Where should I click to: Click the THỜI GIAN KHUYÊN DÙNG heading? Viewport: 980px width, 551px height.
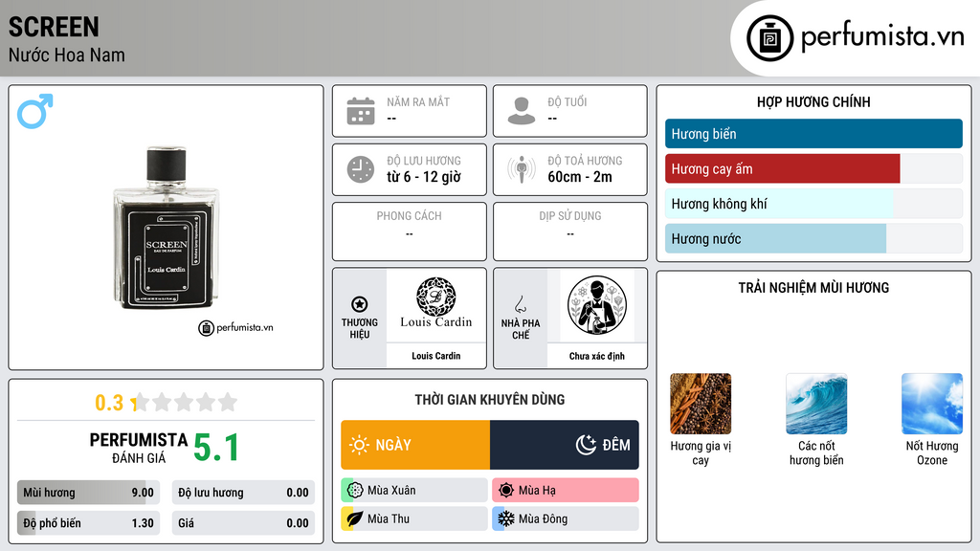click(490, 399)
